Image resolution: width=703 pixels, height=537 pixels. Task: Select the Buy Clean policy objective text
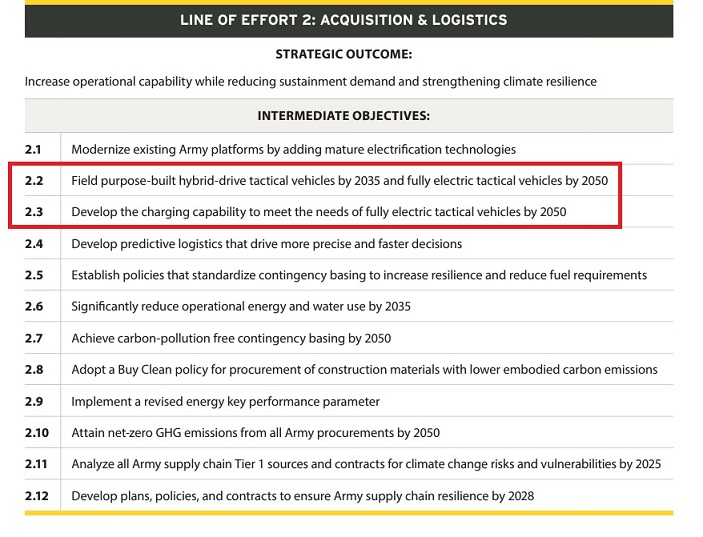click(364, 369)
